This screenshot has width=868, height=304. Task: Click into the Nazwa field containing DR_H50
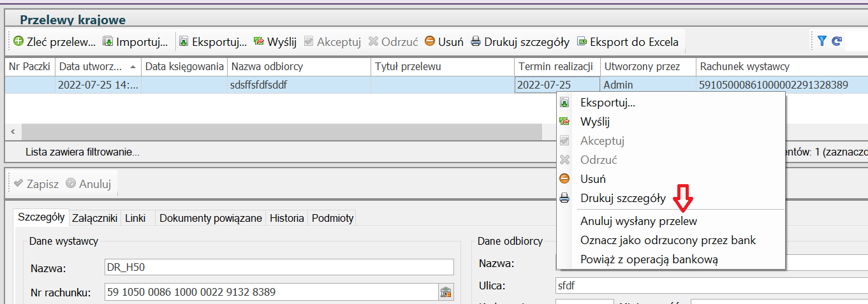point(279,266)
